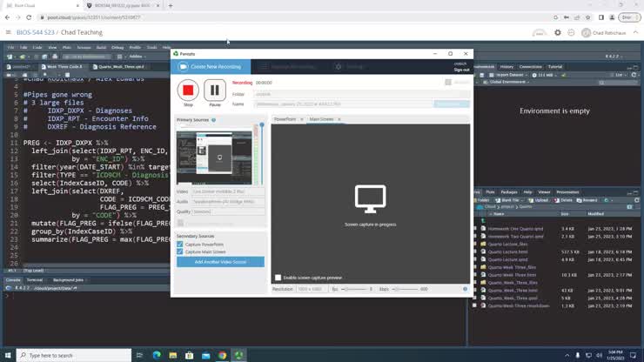Screen dimensions: 644x362
Task: Pause the Panopto recording
Action: (x=215, y=90)
